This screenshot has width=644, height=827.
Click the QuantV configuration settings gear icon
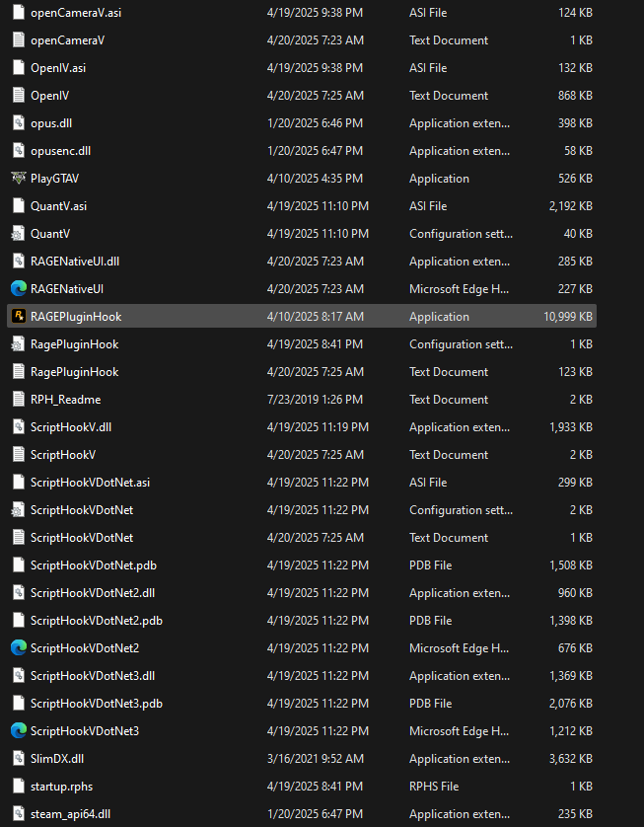(x=19, y=234)
